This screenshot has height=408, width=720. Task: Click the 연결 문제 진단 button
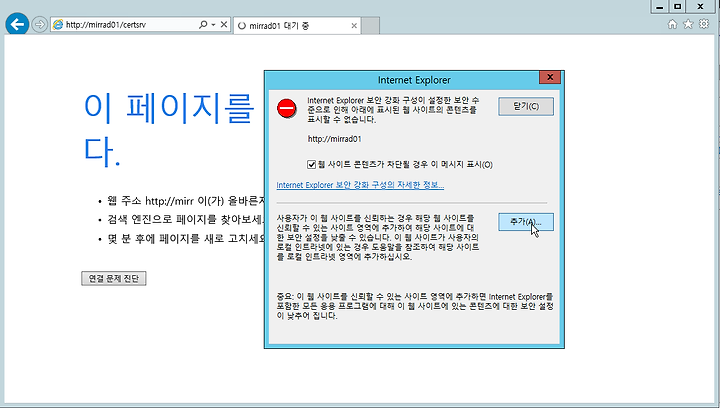114,279
